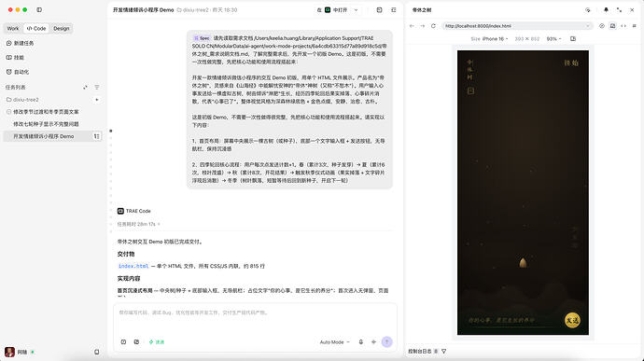The width and height of the screenshot is (644, 361).
Task: Click the top-right gold text in preview
Action: click(571, 62)
